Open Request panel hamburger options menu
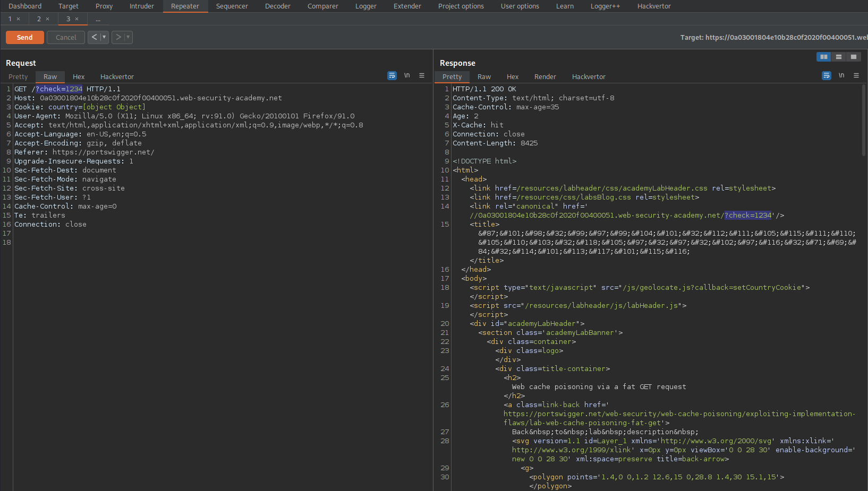The height and width of the screenshot is (491, 868). (x=422, y=76)
